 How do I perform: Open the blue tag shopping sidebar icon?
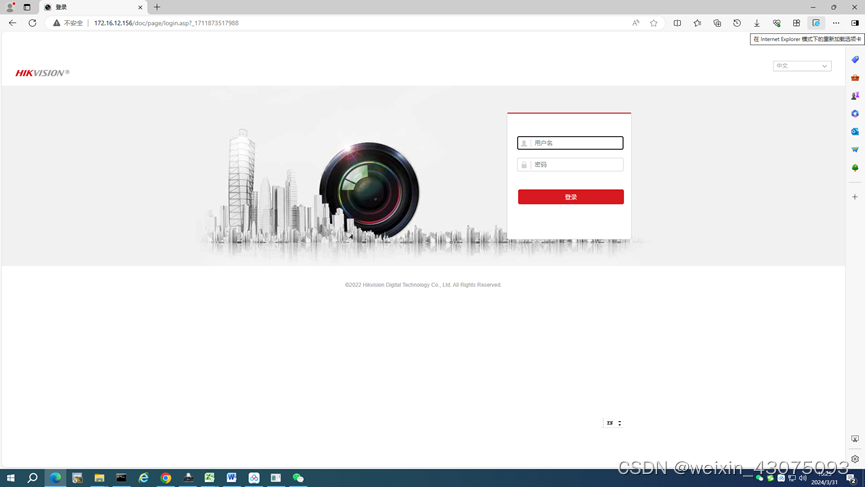[855, 60]
